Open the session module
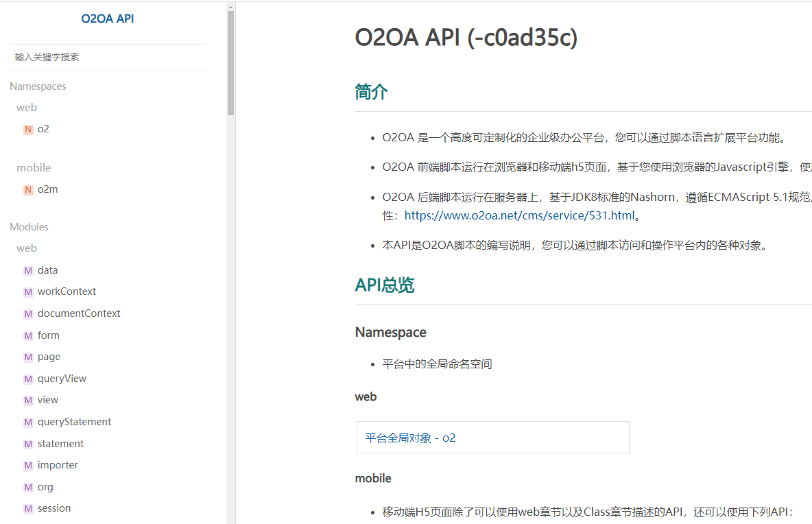 pos(54,508)
